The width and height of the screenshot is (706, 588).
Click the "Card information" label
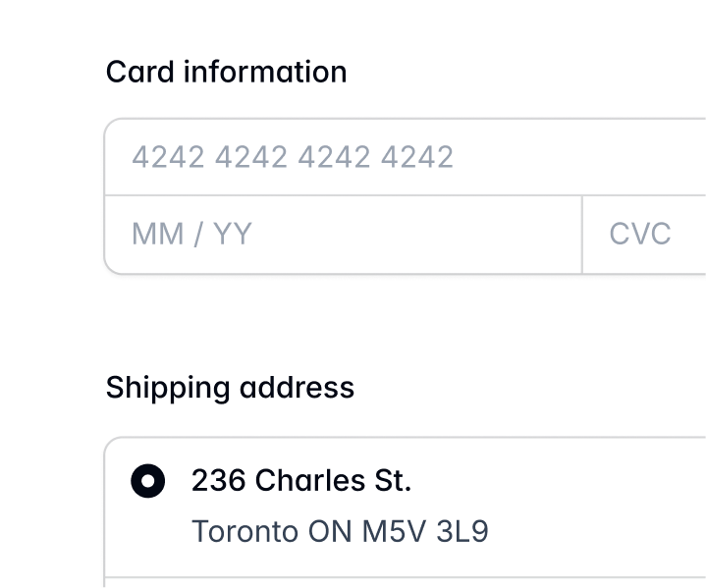[226, 72]
